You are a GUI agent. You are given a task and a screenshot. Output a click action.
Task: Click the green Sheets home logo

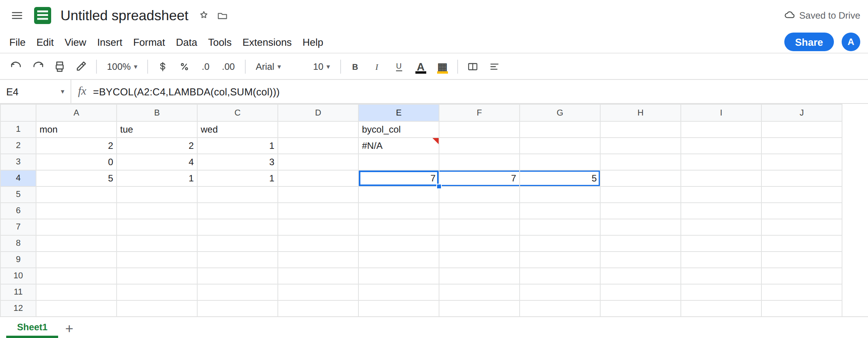coord(43,16)
